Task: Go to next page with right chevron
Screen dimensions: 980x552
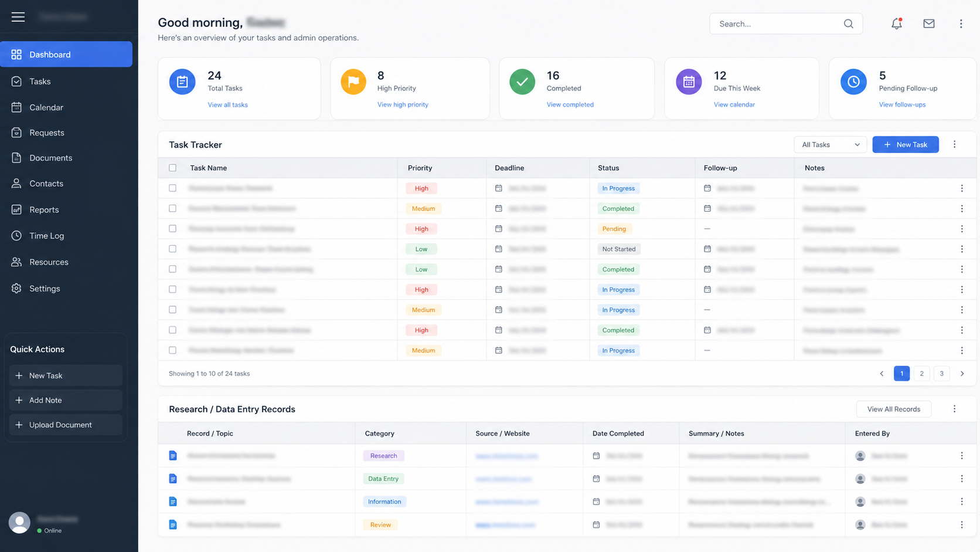Action: point(962,374)
